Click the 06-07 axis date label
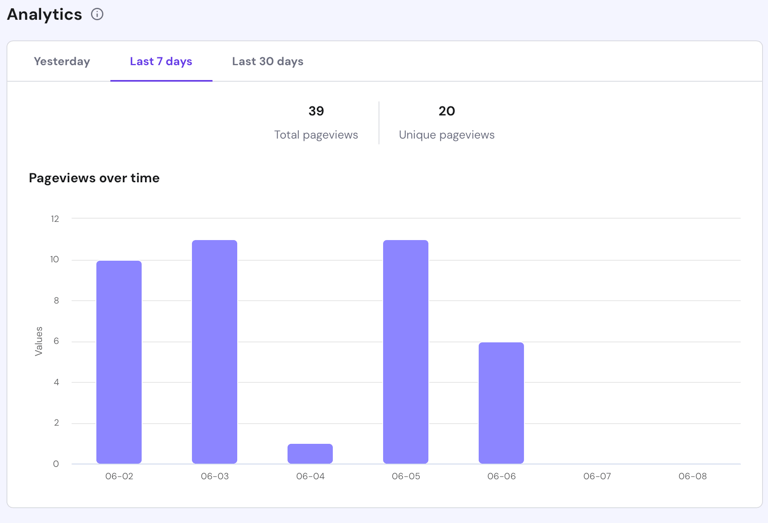 tap(597, 476)
